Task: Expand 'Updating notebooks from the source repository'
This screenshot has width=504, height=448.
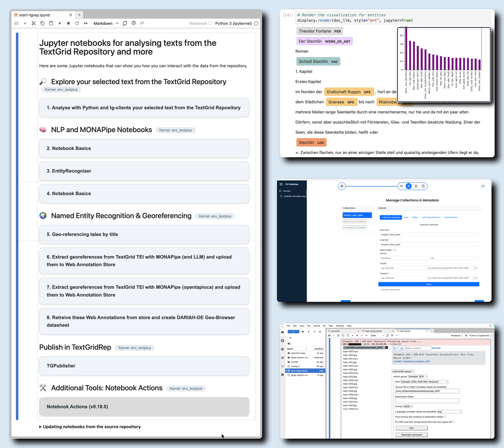Action: point(90,427)
